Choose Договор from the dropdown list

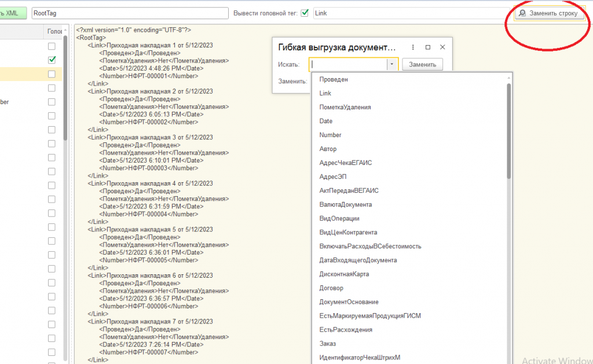(x=331, y=288)
